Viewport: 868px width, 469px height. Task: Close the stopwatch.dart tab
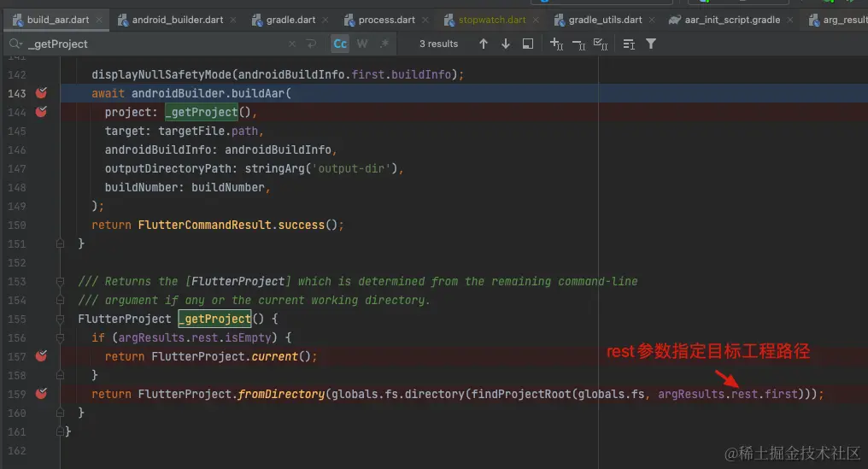536,20
